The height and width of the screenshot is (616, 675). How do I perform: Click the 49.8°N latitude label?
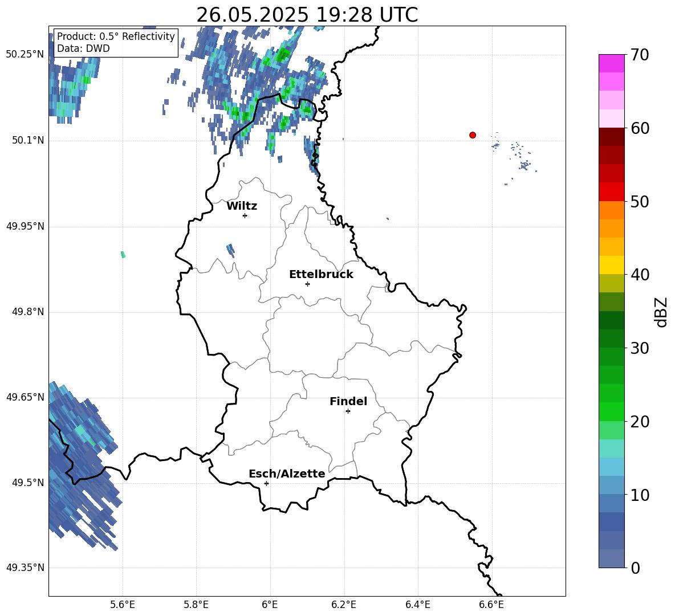28,312
